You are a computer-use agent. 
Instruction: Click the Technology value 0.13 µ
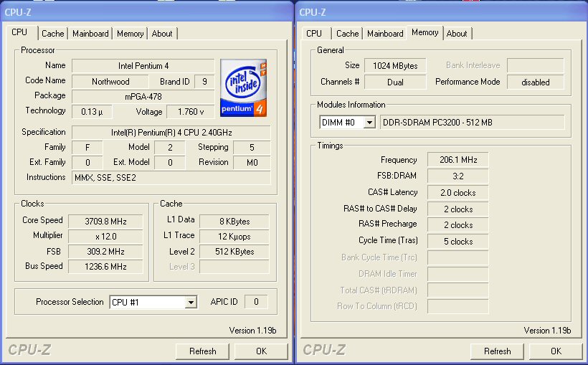coord(92,112)
